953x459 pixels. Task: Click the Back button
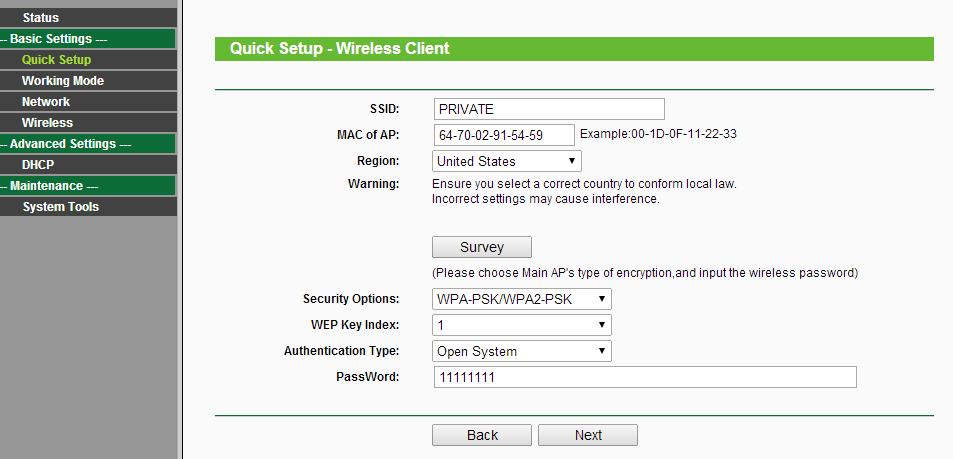coord(482,435)
